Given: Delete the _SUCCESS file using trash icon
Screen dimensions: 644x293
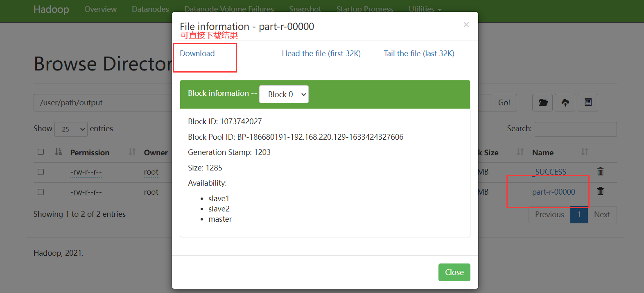Looking at the screenshot, I should pyautogui.click(x=600, y=172).
